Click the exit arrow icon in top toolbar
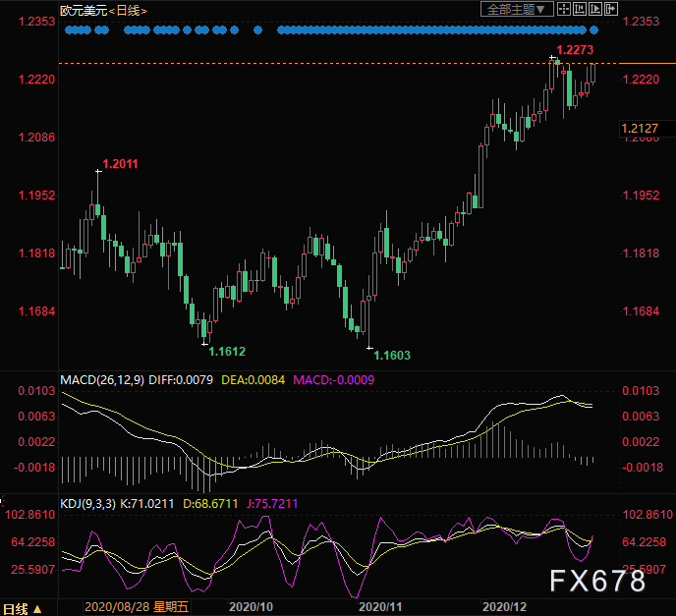Screen dimensions: 676x616 coord(611,10)
